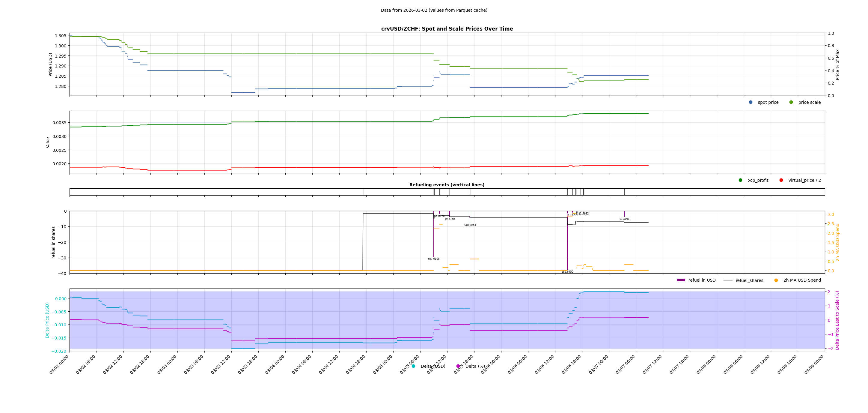Click the magenta Delta (%) legend dot

458,366
